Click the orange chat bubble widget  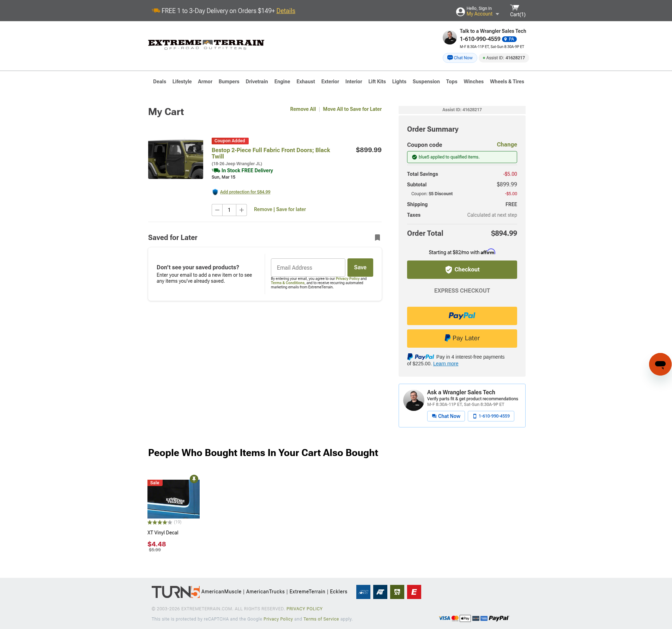click(x=660, y=364)
